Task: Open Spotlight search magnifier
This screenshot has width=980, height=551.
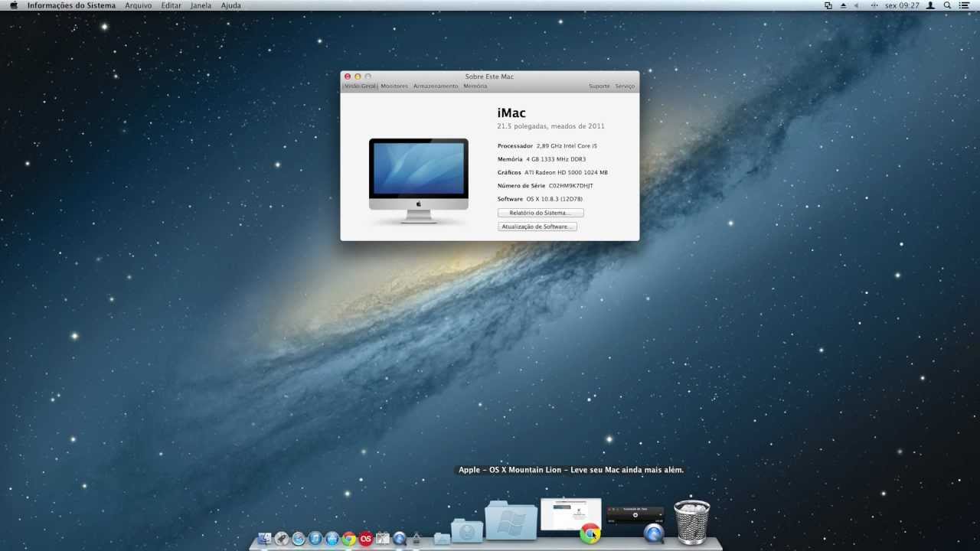Action: pyautogui.click(x=947, y=5)
